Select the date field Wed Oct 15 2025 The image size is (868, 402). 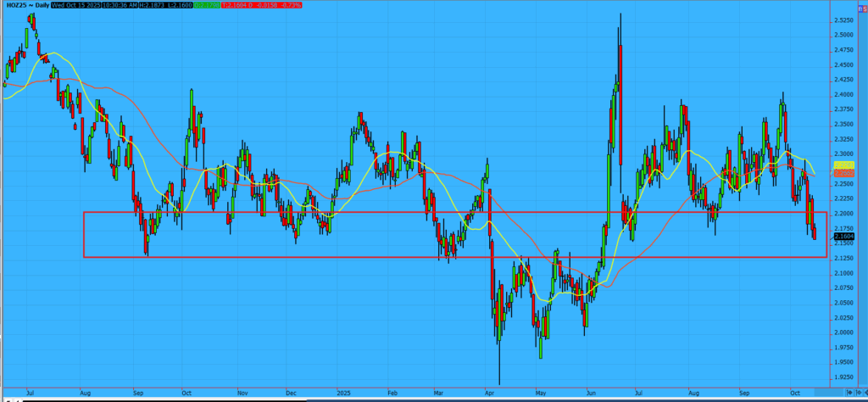tap(75, 5)
